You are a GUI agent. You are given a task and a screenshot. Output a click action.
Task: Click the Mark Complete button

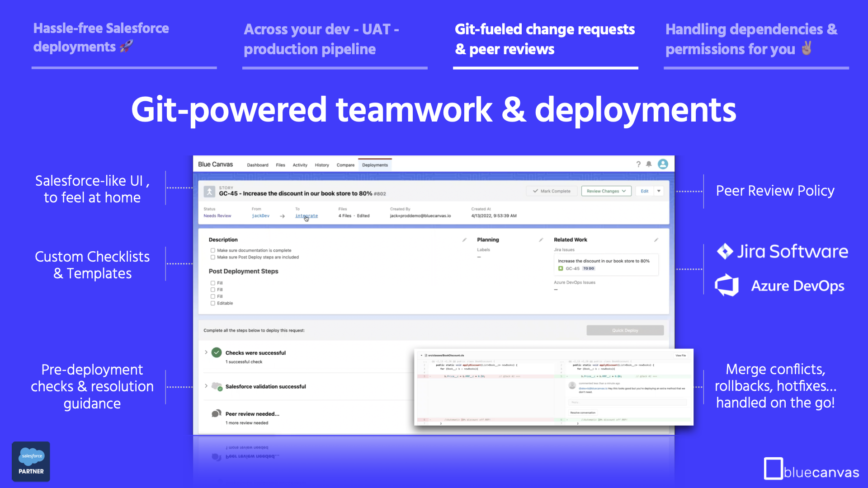(x=551, y=191)
